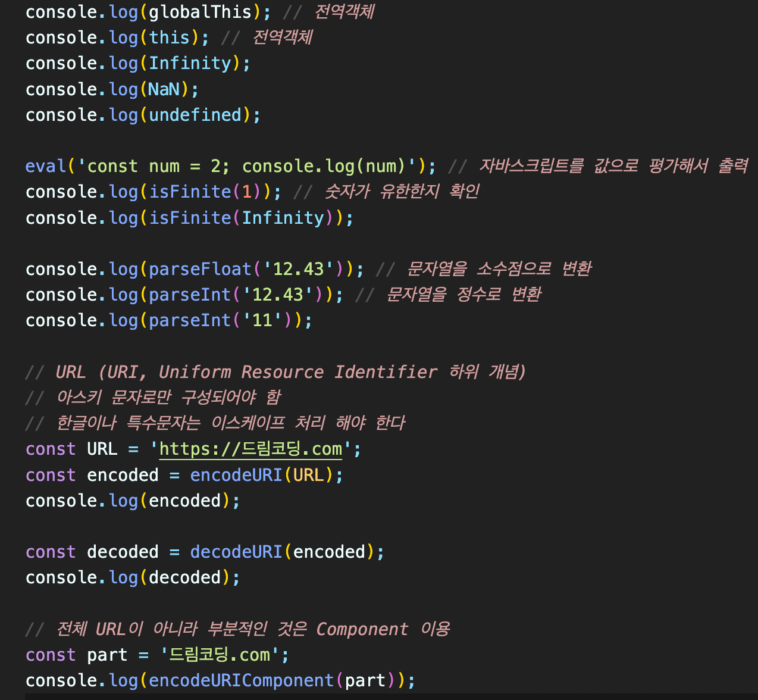Click isFinite in the isFinite(1) line
758x700 pixels.
[190, 192]
